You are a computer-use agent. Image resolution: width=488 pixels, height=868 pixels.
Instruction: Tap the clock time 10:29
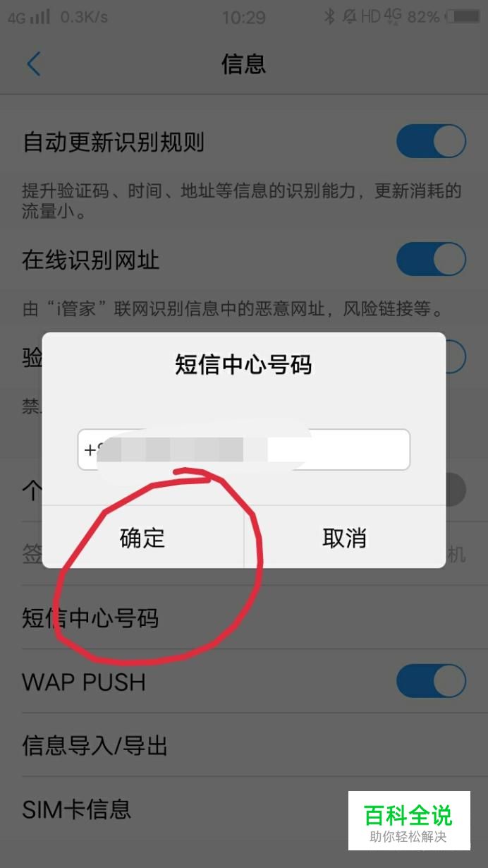tap(243, 17)
